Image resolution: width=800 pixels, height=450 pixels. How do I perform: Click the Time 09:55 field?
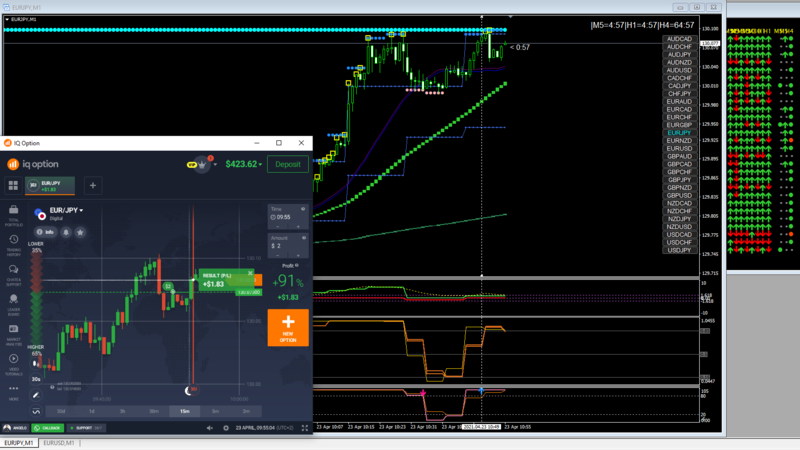(288, 217)
